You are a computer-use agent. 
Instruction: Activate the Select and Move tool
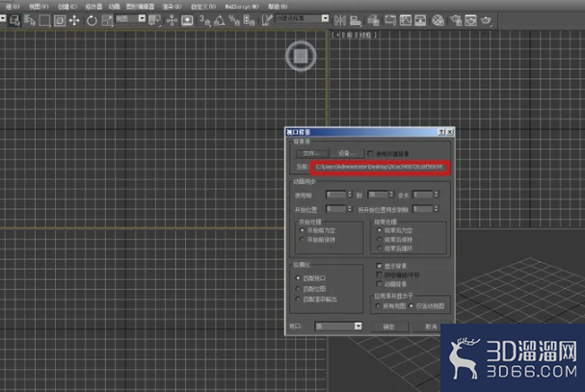coord(74,20)
